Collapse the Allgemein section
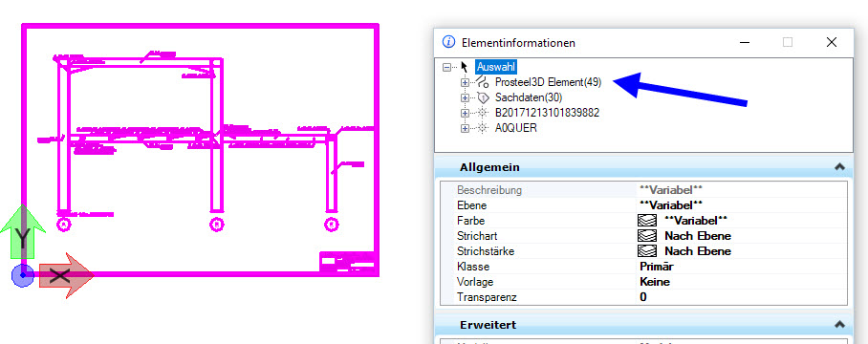Viewport: 868px width, 344px height. pos(839,167)
